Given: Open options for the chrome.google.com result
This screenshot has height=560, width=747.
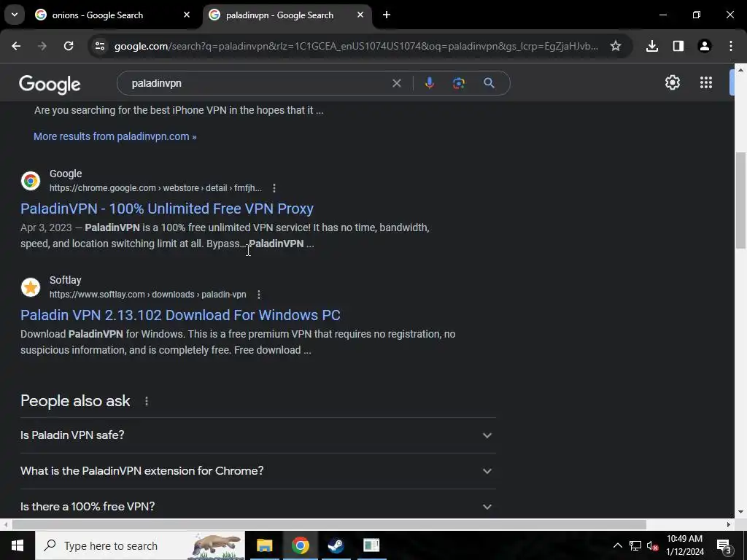Looking at the screenshot, I should click(274, 188).
